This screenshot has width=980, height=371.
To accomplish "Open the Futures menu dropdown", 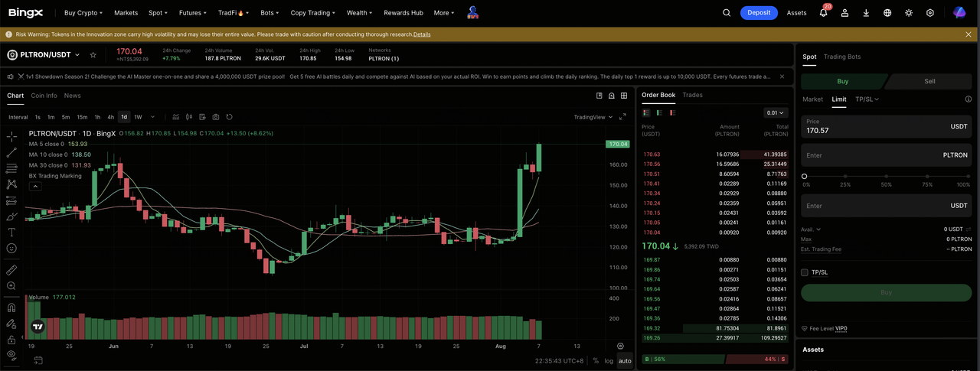I will click(191, 13).
